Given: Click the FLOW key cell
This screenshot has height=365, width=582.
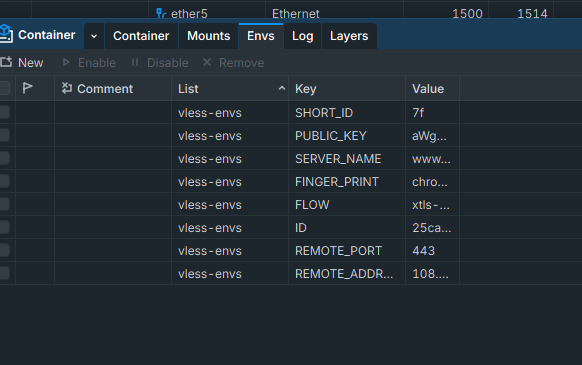Looking at the screenshot, I should 347,205.
